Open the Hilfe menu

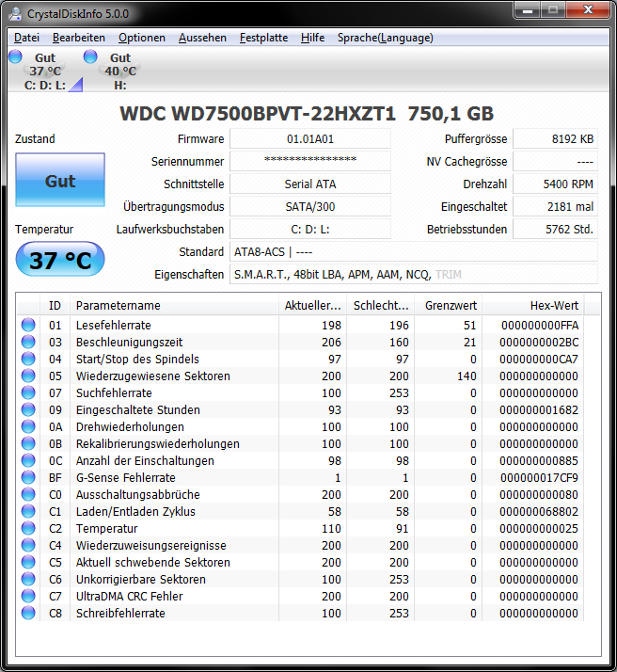click(x=312, y=38)
